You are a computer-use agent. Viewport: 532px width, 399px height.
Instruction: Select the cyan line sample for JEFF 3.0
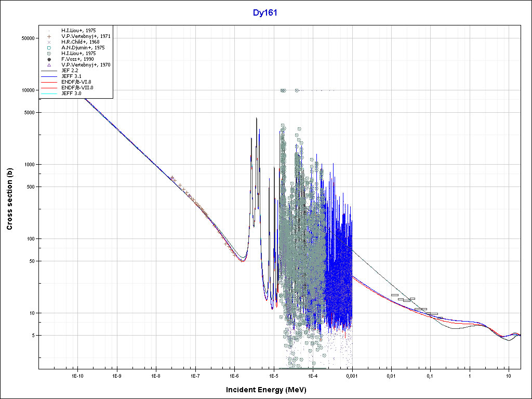coord(48,94)
